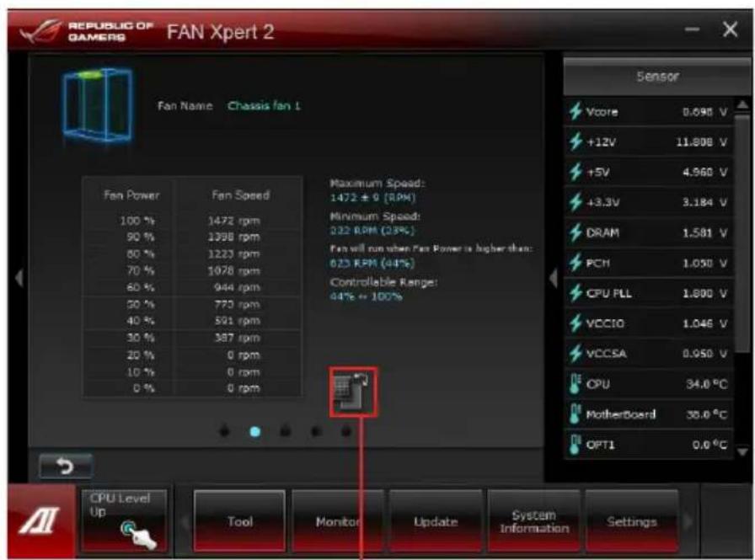Click the Controllable Range 44% value

[366, 296]
